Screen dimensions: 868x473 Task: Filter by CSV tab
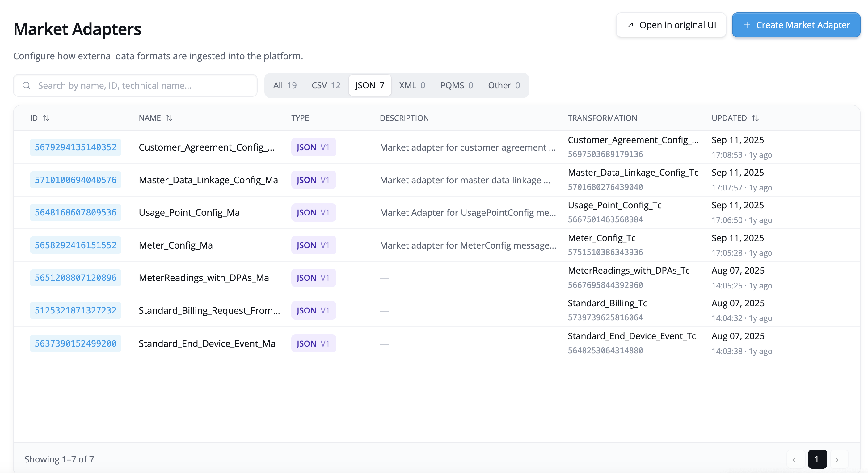coord(326,86)
